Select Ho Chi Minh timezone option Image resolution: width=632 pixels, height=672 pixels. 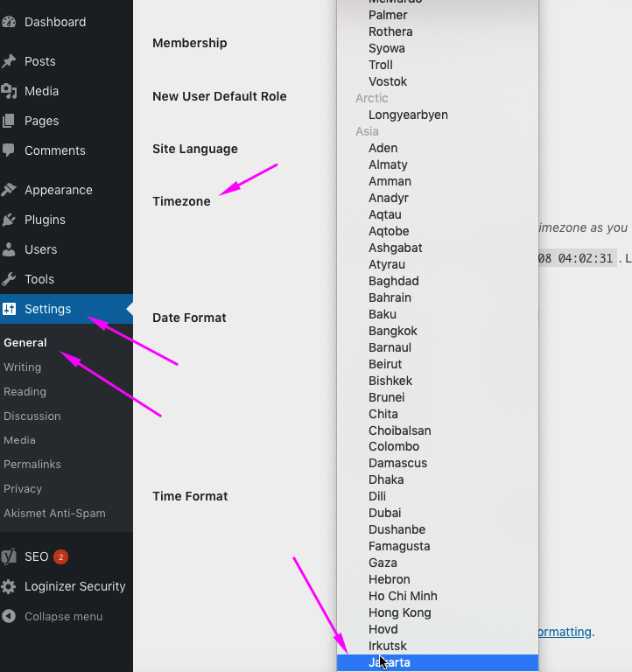pos(403,596)
